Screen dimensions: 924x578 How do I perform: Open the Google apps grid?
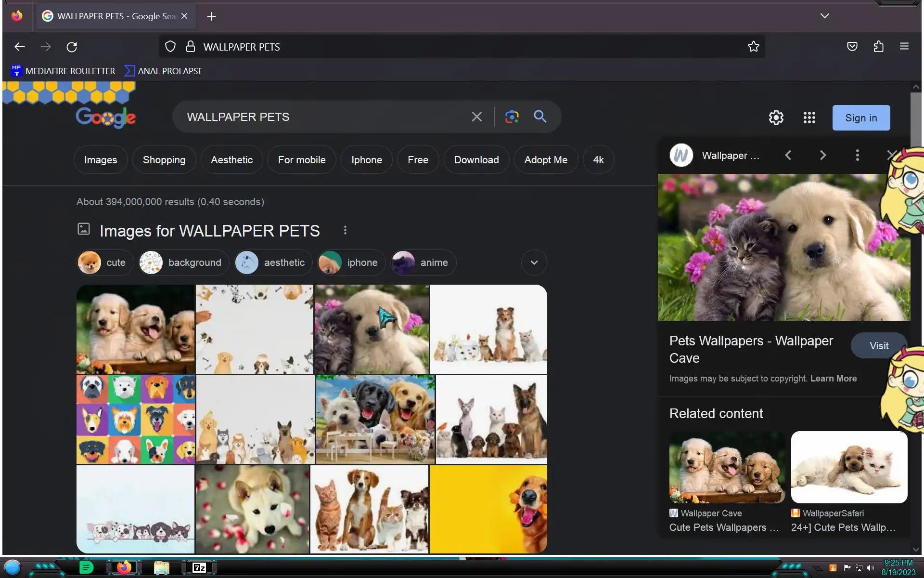point(809,118)
